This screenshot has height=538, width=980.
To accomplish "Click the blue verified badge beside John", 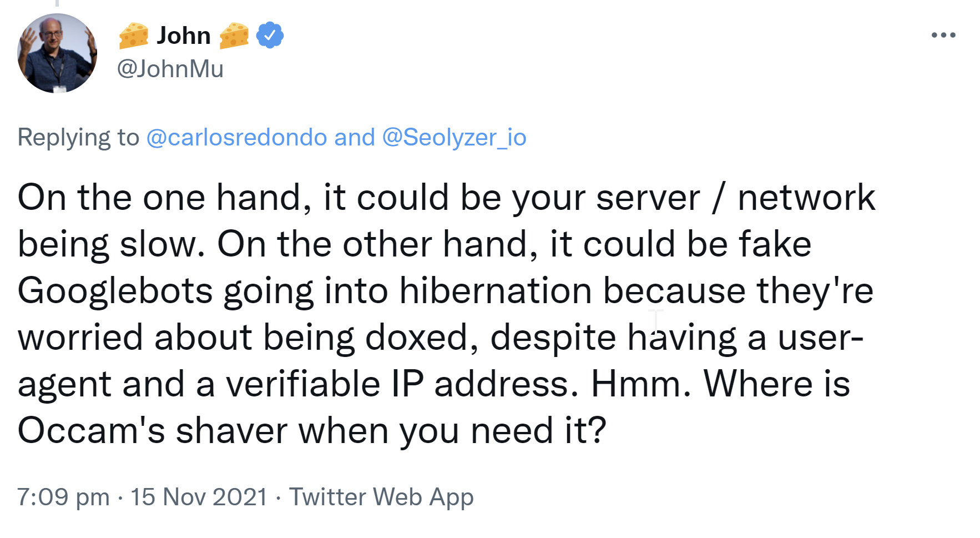I will tap(270, 36).
